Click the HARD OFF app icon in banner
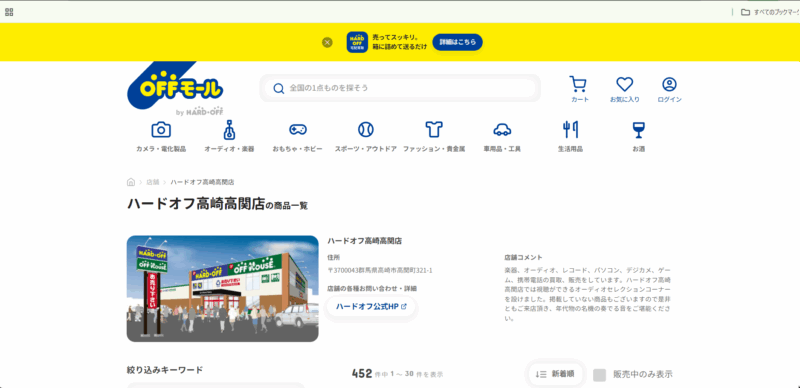Viewport: 800px width, 388px height. coord(357,42)
